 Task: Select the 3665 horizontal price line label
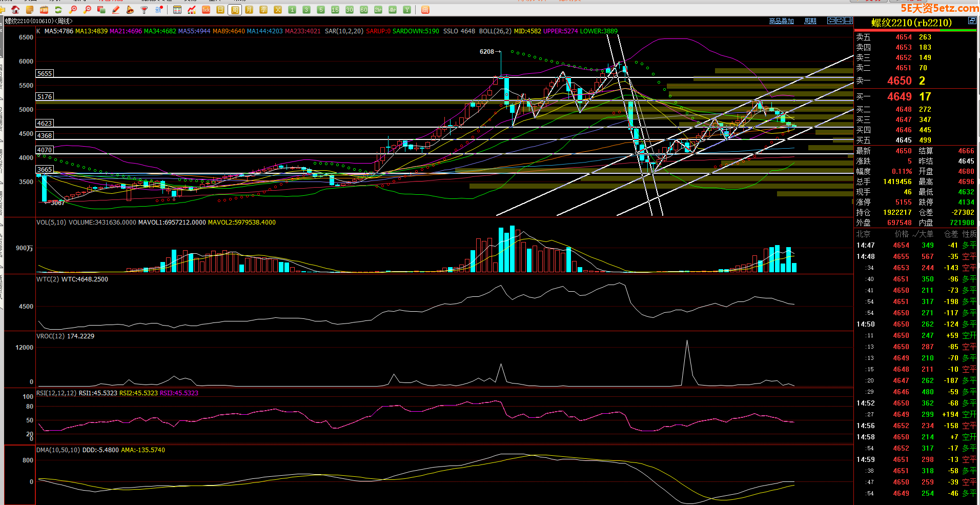click(x=45, y=169)
